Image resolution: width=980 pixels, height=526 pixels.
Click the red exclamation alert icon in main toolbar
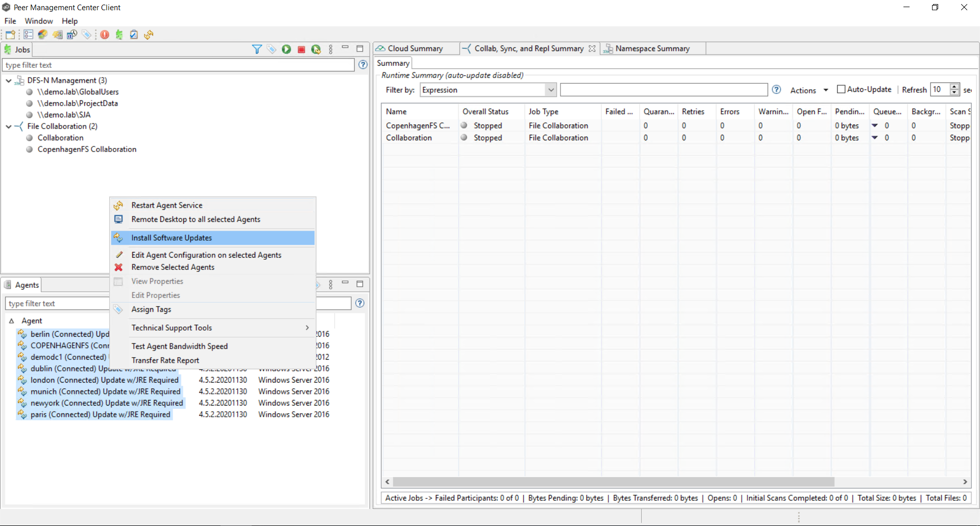pos(105,35)
